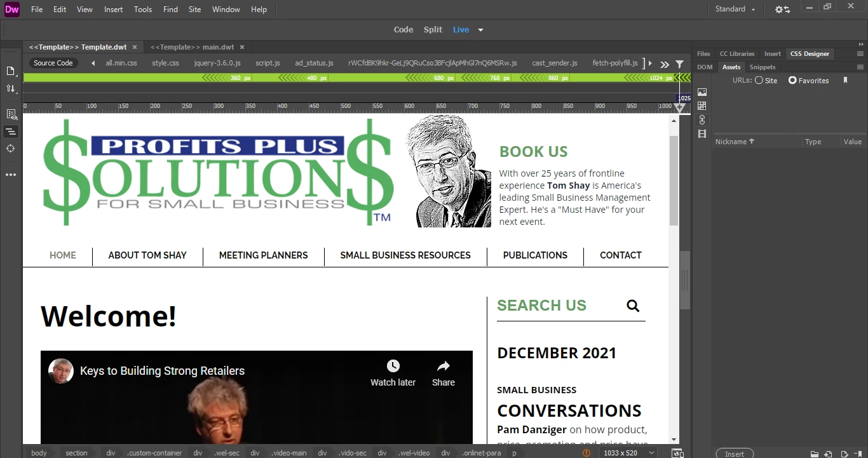
Task: Click the File Management arrows icon
Action: 11,89
